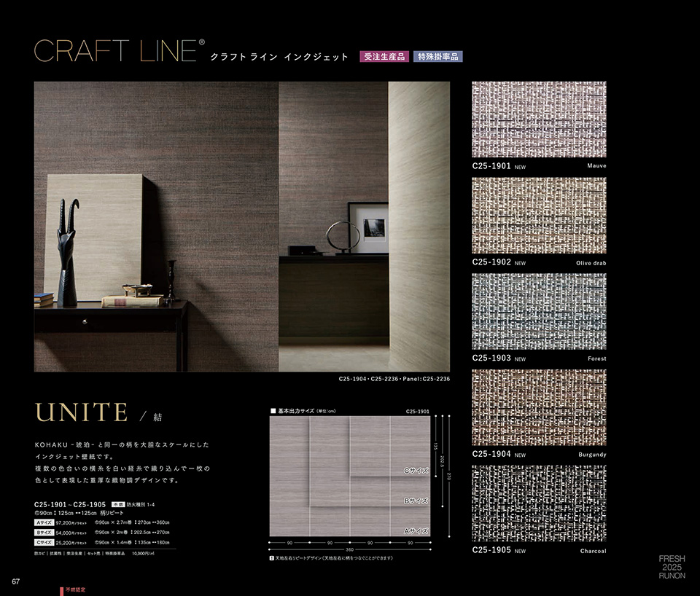
Task: Click the C25-1901 product code under the Mauve swatch
Action: [491, 166]
